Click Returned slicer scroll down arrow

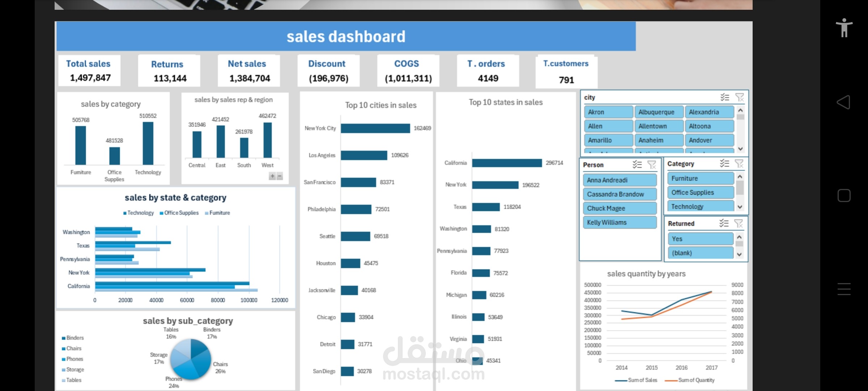(x=739, y=255)
